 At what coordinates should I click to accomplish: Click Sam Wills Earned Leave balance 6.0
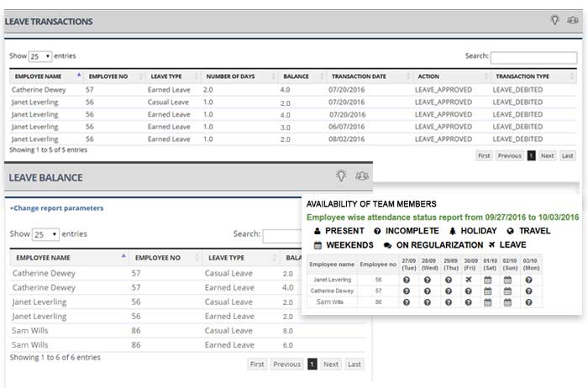[x=287, y=345]
